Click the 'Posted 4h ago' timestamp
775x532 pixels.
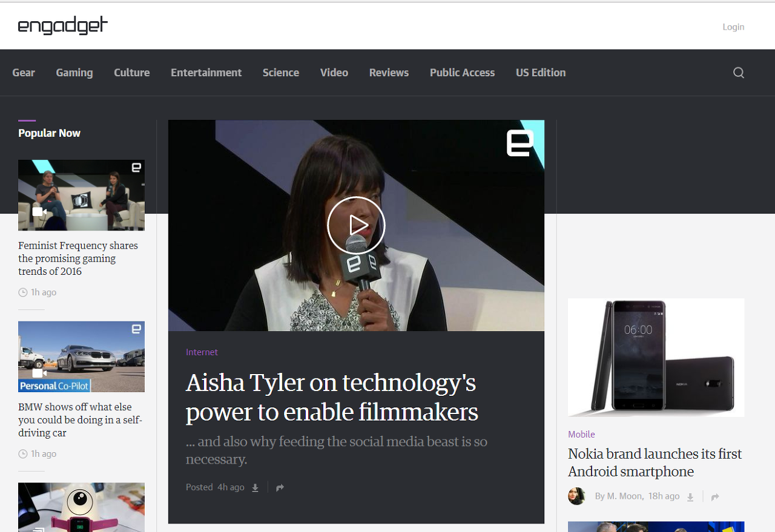[x=215, y=487]
